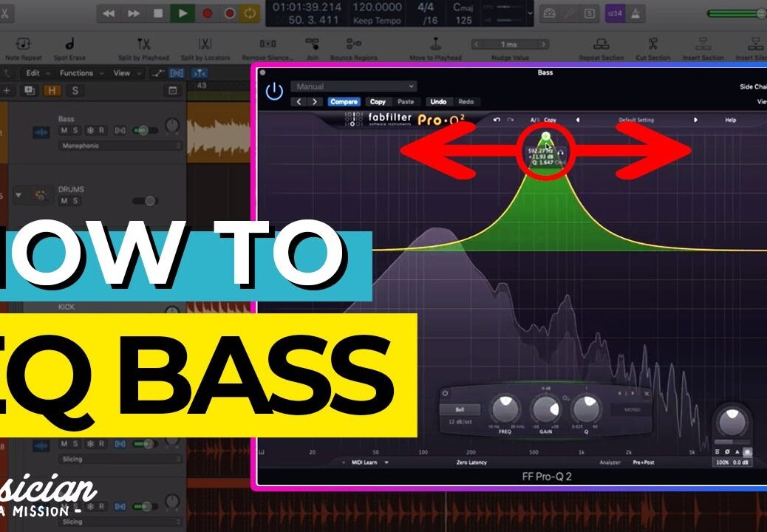Click the tuner dial icon in control bar
The image size is (767, 532).
[549, 14]
